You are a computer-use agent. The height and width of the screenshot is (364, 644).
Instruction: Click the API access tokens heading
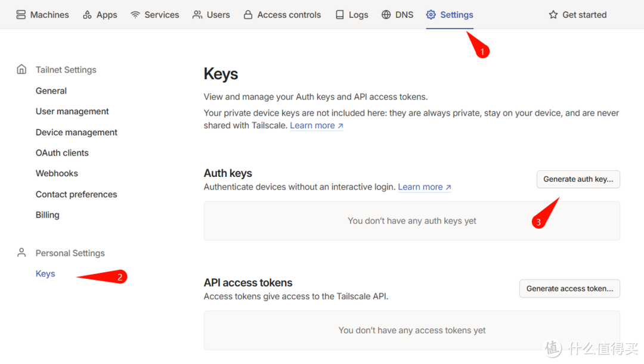pos(247,283)
